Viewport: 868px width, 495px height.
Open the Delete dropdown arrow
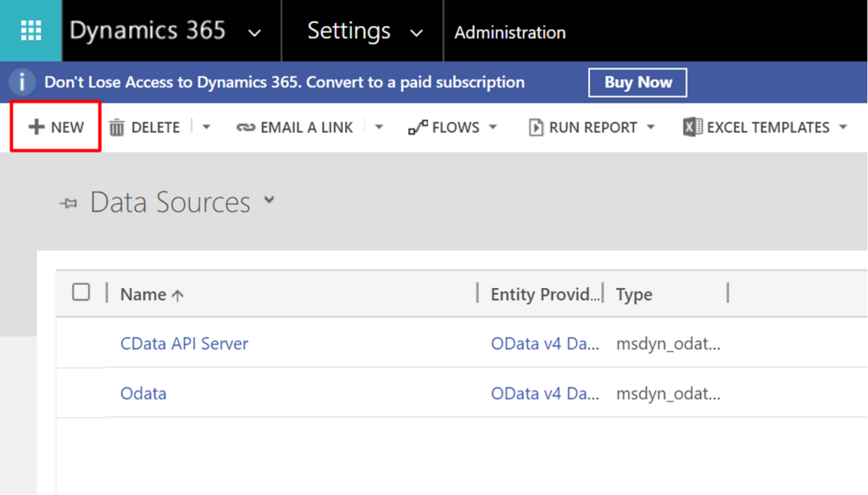click(x=207, y=127)
